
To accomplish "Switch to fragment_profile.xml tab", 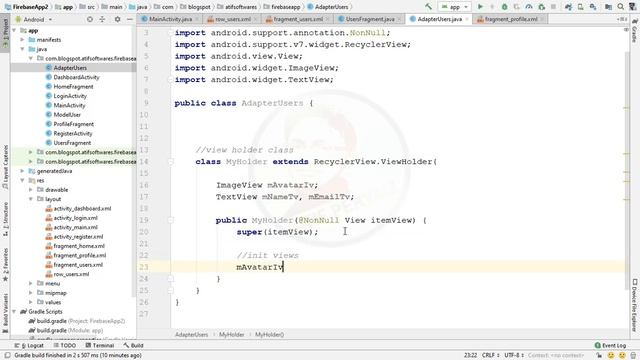I will 511,19.
